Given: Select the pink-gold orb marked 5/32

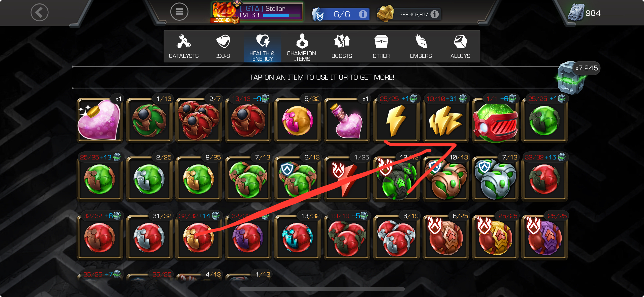Looking at the screenshot, I should coord(298,120).
